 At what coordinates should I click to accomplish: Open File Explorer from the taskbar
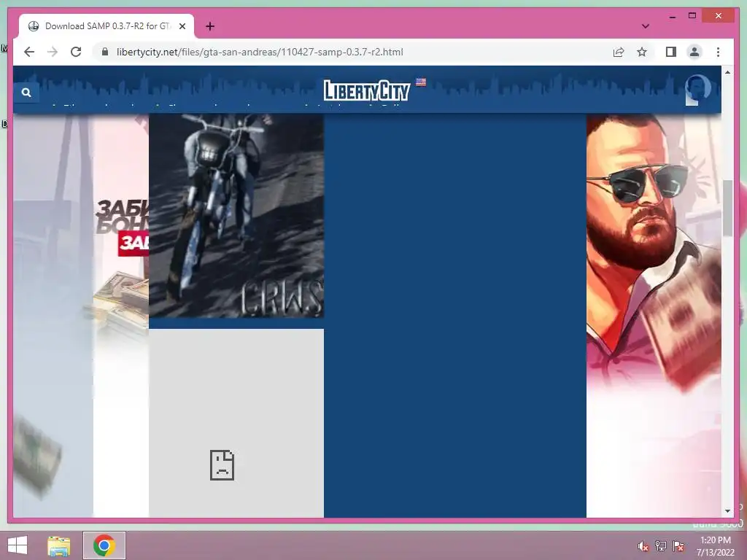point(59,545)
